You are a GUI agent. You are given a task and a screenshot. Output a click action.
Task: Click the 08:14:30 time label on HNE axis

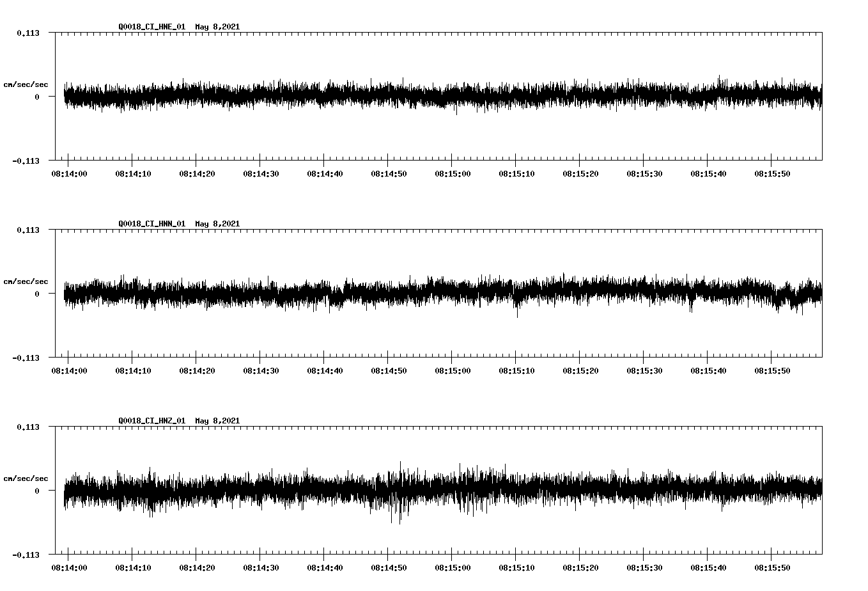point(261,173)
